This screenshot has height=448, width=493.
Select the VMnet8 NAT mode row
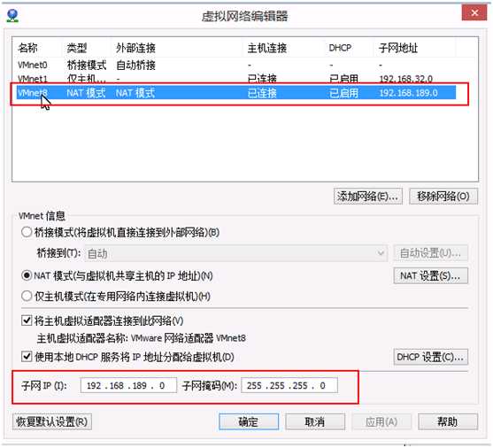(x=235, y=93)
